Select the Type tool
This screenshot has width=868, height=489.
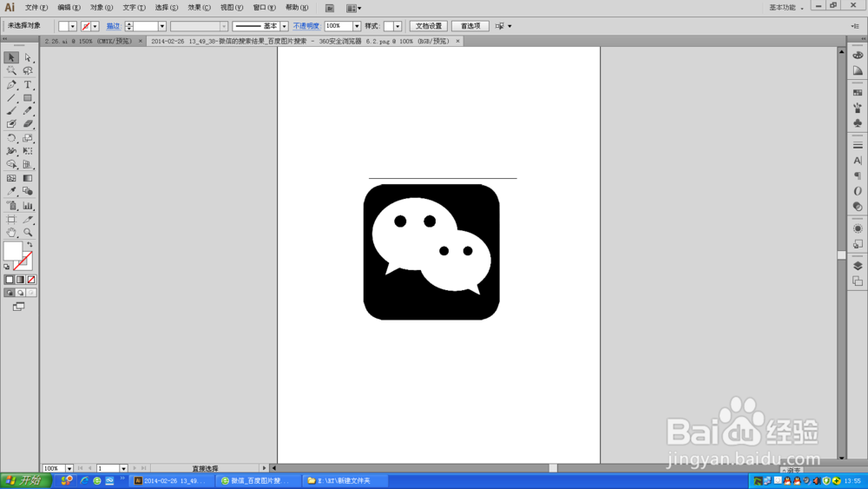click(28, 85)
